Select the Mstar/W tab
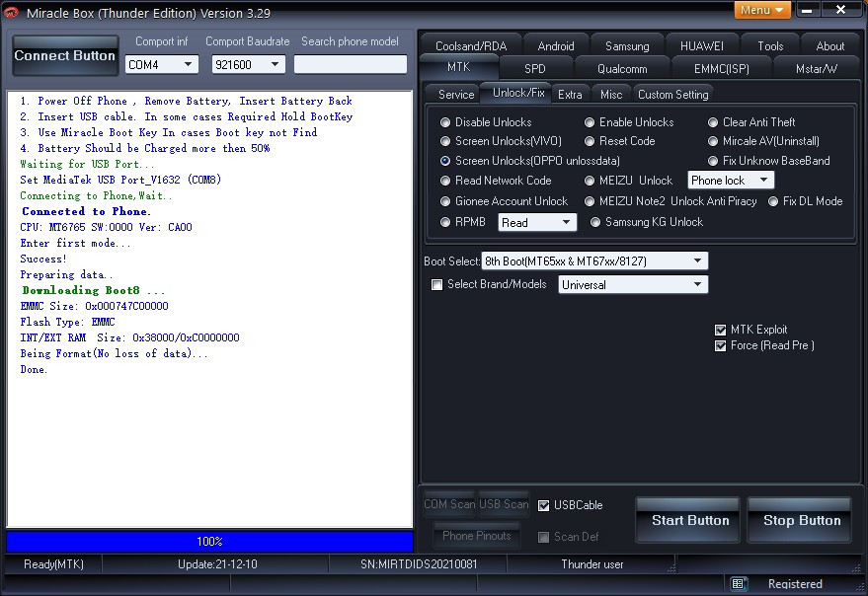The width and height of the screenshot is (868, 596). pos(816,69)
